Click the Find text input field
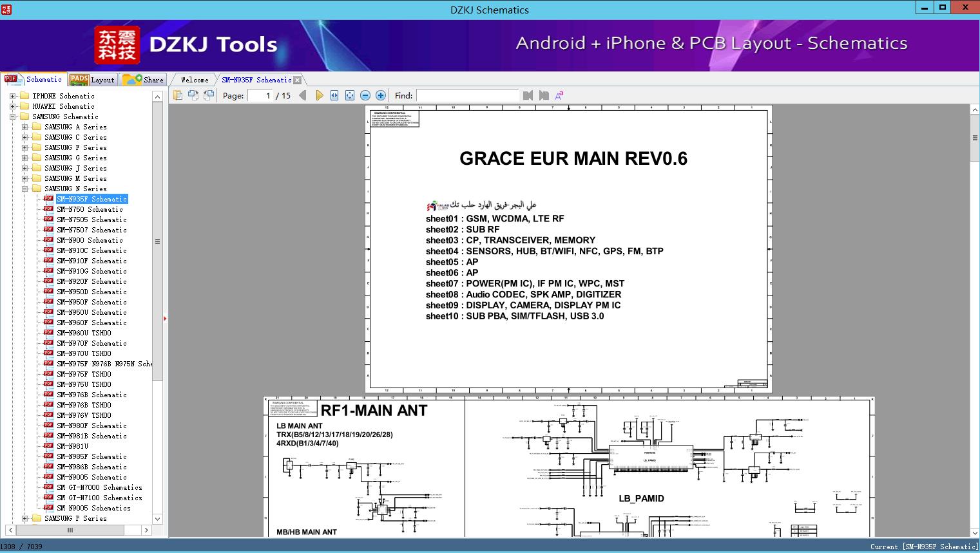The width and height of the screenshot is (980, 553). tap(467, 95)
